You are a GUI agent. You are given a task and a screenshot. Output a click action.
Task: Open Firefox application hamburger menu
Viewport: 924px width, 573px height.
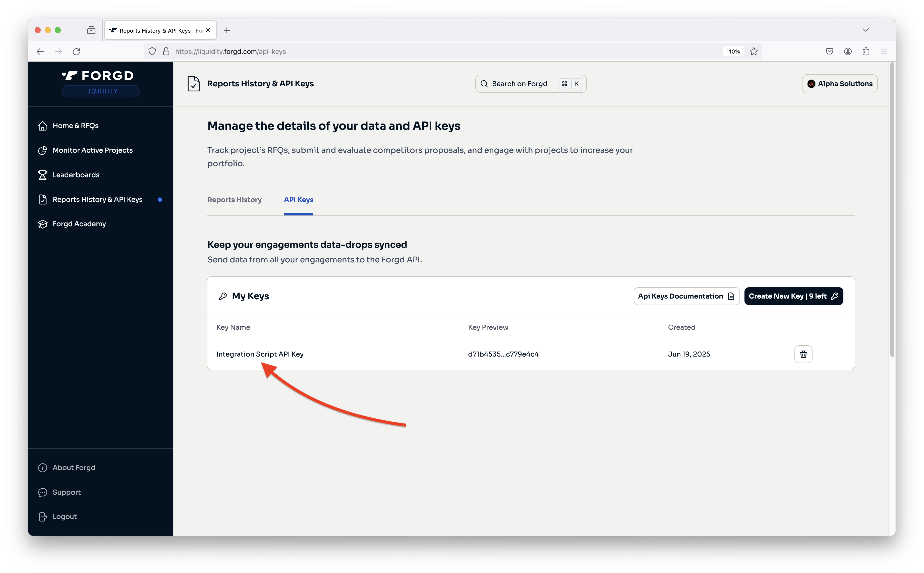884,51
